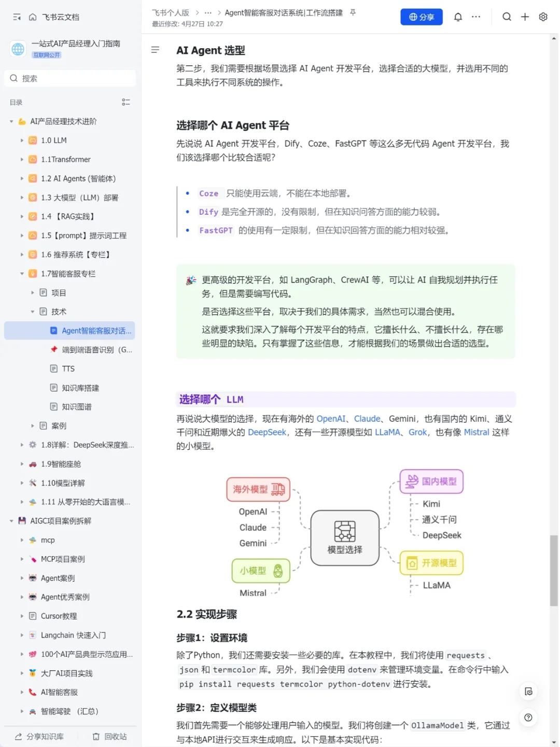Collapse the 1.7智能客服专栏 node

click(22, 274)
